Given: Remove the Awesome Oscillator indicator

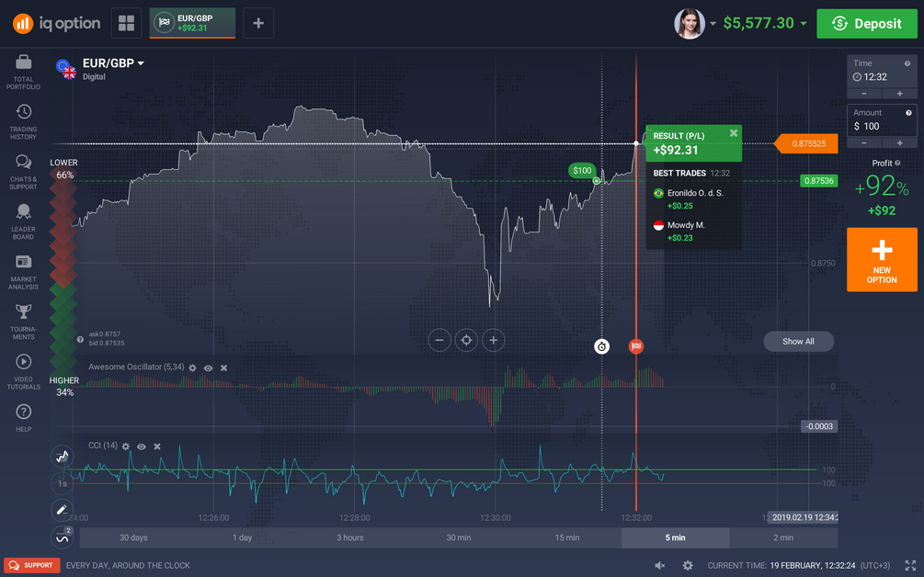Looking at the screenshot, I should pos(224,368).
